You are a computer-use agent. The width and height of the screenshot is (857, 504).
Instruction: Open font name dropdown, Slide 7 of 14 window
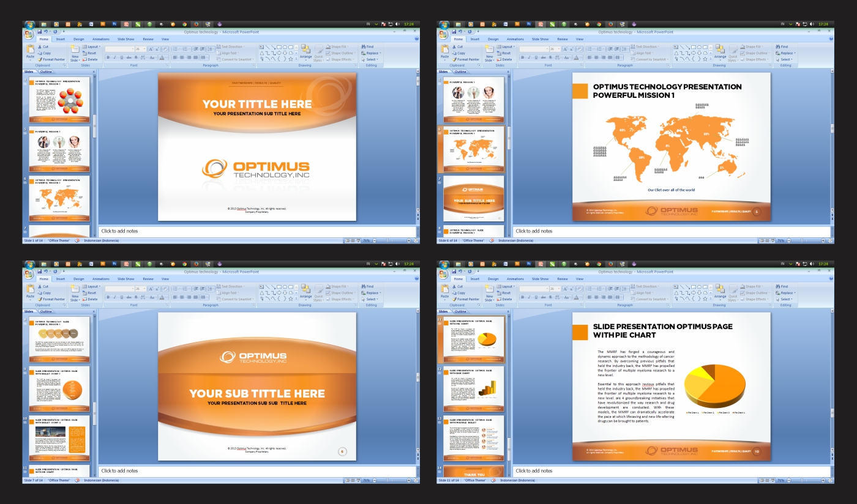[132, 289]
